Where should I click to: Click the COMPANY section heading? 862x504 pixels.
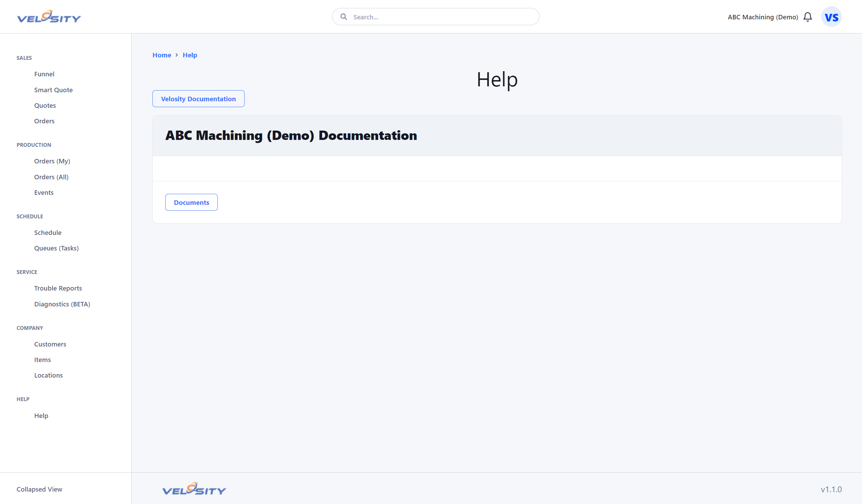point(30,328)
